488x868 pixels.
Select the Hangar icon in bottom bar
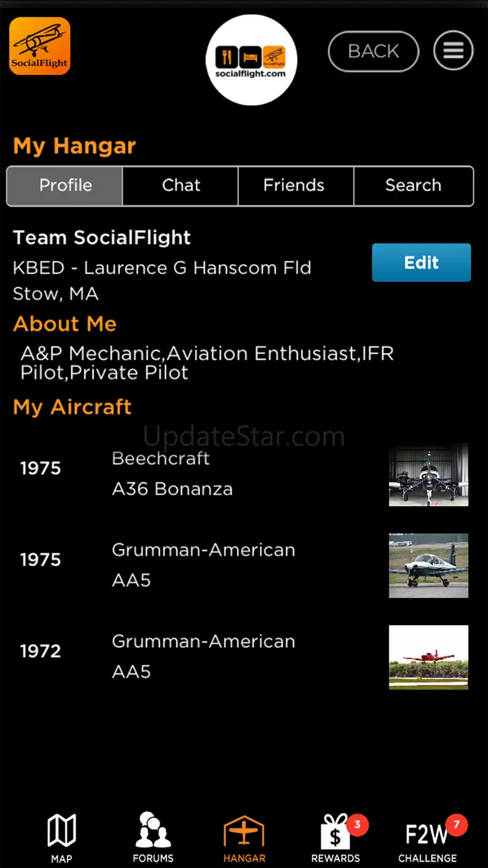[244, 837]
